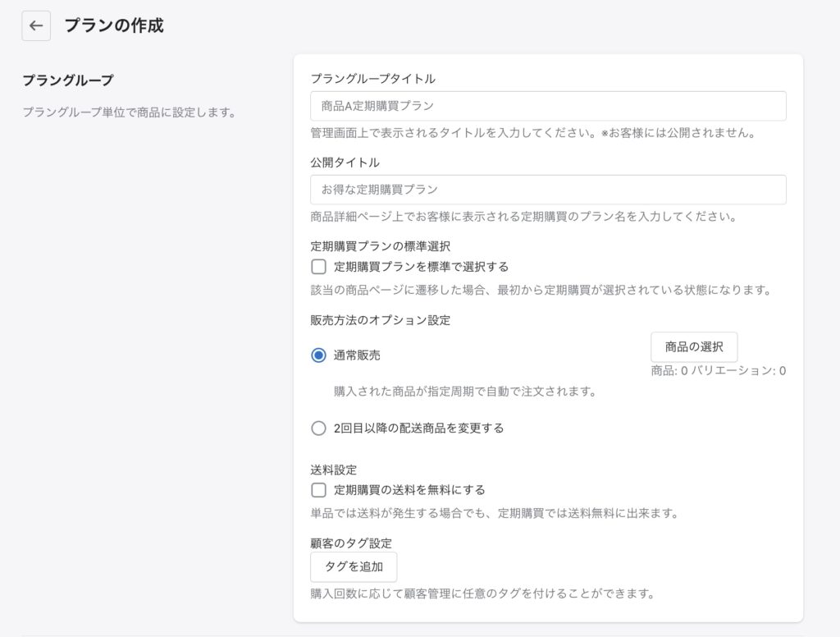
Task: Click the 販売方法のオプション設定 label
Action: pos(381,320)
